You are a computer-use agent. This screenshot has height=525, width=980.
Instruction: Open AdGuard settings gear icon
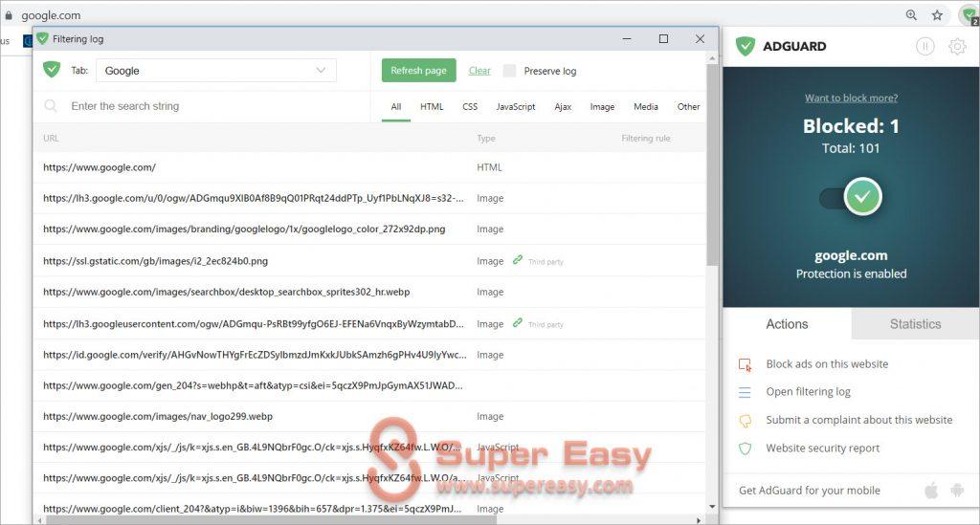pos(957,46)
